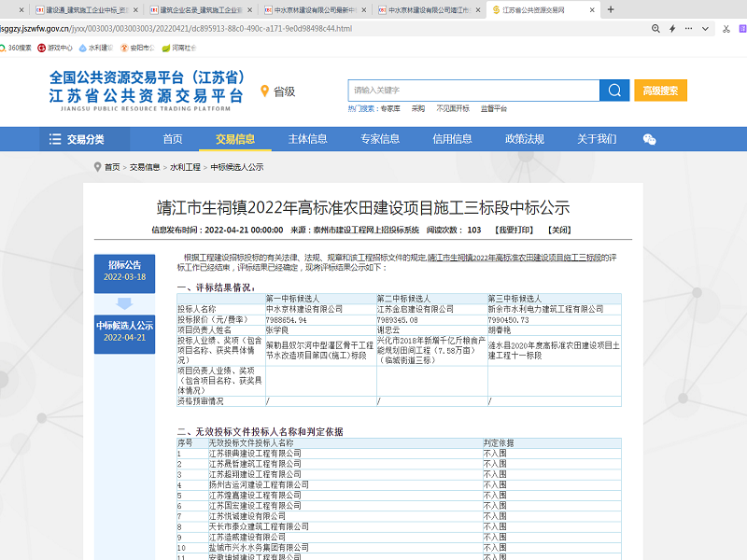Click the platform logo 江苏省公共资源交易平台
Screen dimensions: 747x560
147,89
